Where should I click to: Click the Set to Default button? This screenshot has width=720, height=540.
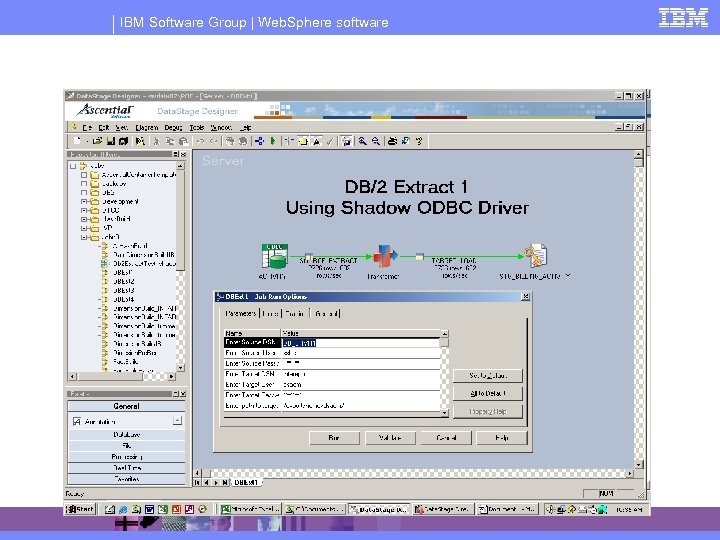point(488,376)
